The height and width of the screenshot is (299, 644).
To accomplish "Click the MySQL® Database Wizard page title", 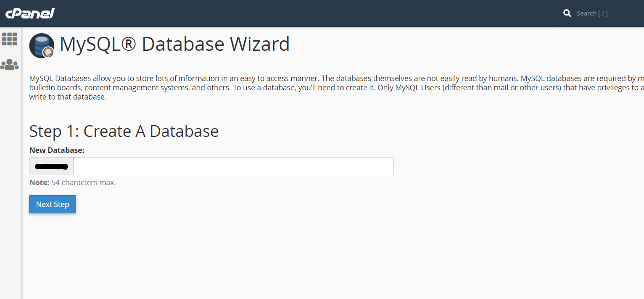I will coord(174,45).
